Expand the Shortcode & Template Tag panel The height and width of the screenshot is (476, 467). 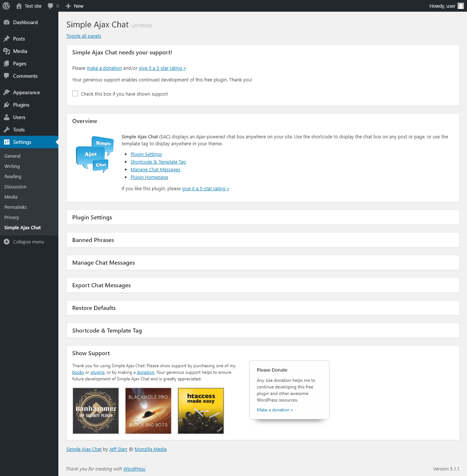tap(263, 330)
